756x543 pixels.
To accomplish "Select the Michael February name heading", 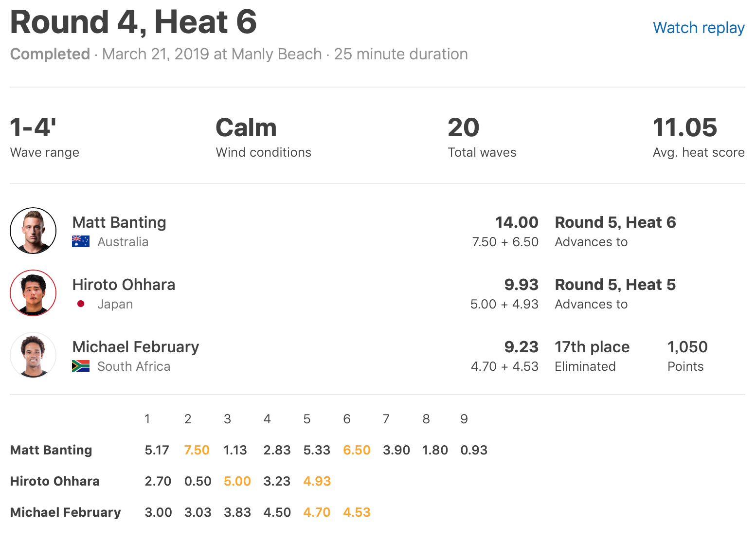I will [136, 347].
